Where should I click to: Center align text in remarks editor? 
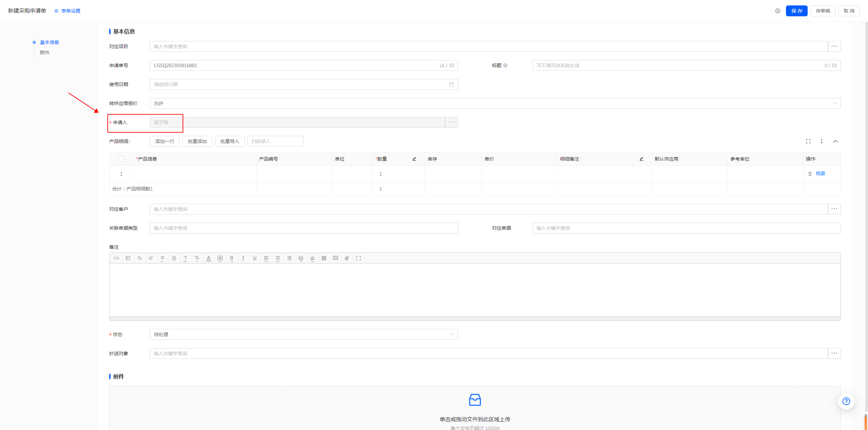click(278, 258)
